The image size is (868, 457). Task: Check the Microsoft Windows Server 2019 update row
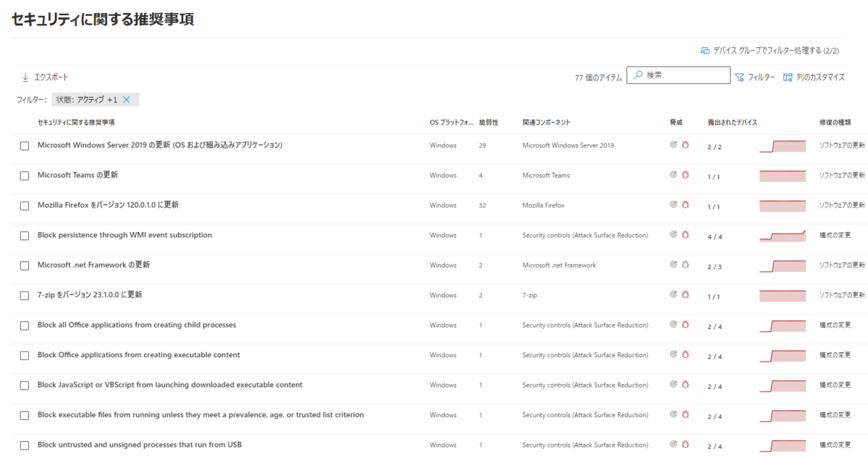click(25, 145)
